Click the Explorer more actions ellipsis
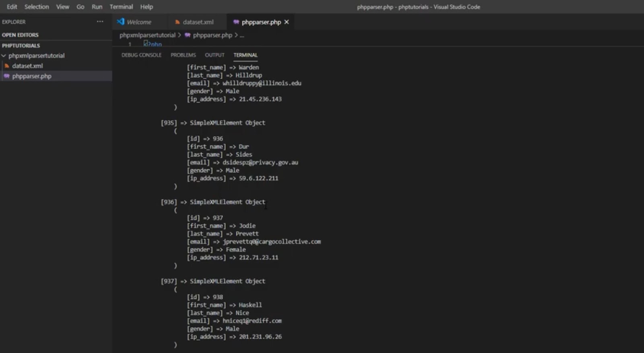Image resolution: width=644 pixels, height=353 pixels. [x=100, y=22]
